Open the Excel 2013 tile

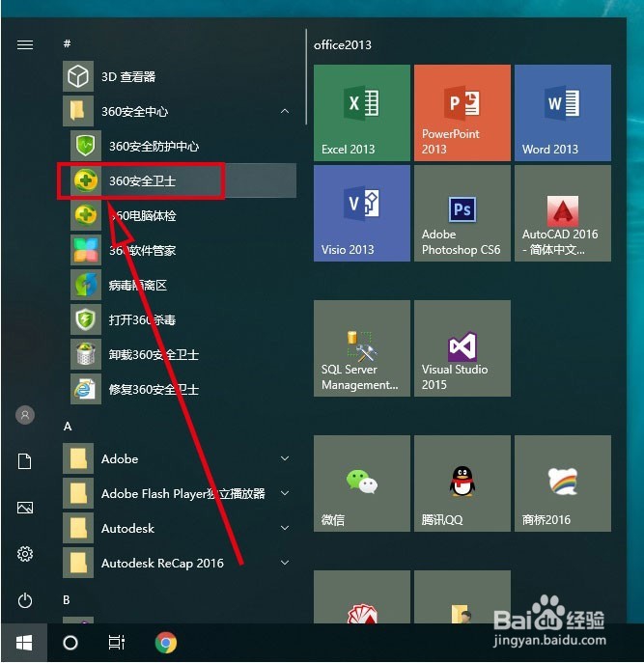pos(362,113)
